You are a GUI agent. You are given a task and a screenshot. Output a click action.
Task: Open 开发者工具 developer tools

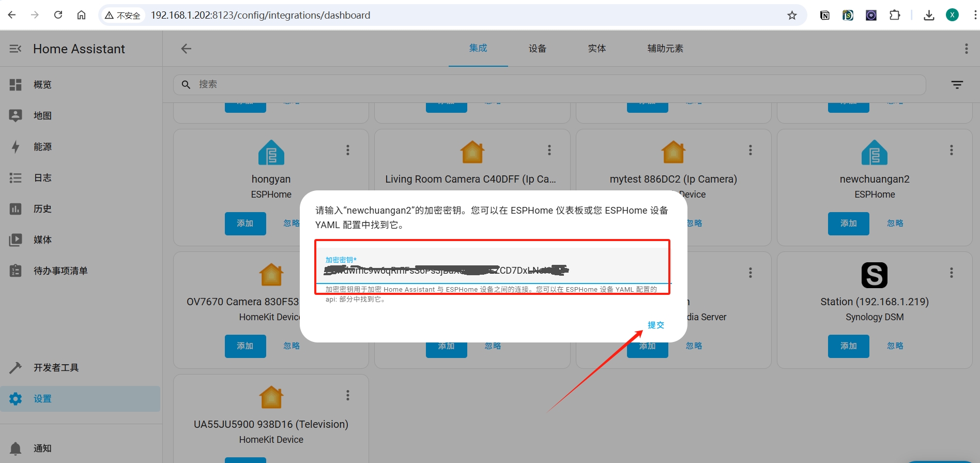(x=80, y=367)
